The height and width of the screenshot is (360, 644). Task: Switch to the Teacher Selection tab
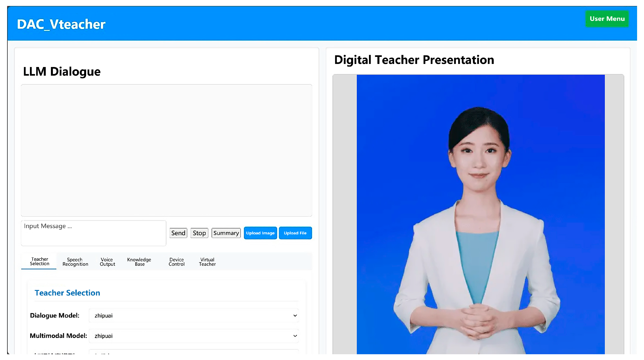(x=40, y=261)
